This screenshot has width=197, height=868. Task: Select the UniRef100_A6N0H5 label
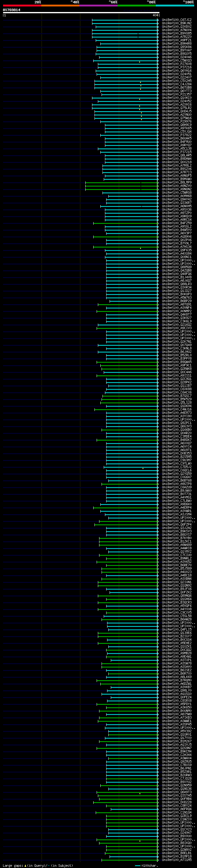point(176,206)
